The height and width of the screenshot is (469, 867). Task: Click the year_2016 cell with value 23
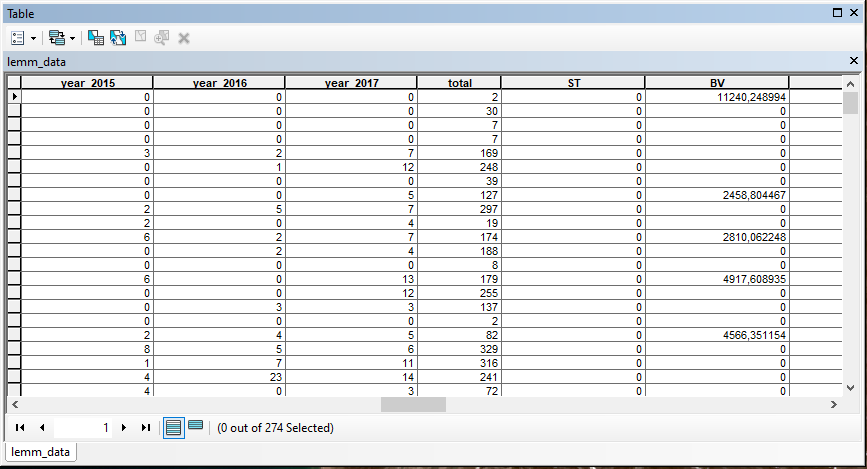(x=220, y=377)
